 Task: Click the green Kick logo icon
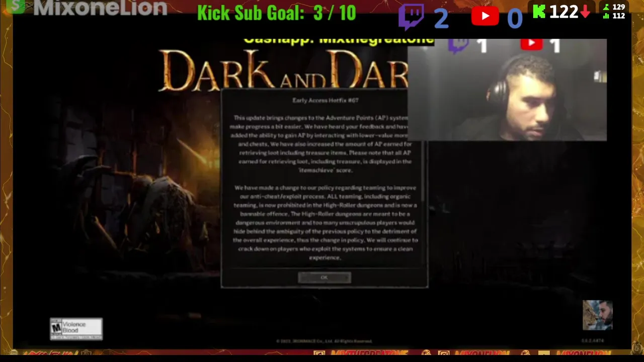click(x=539, y=11)
